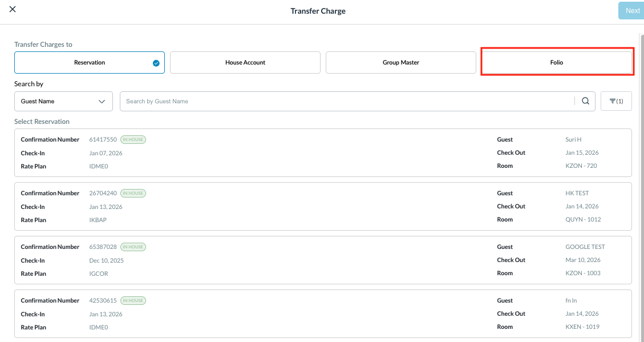Click the In House badge on 65387028

pos(133,247)
